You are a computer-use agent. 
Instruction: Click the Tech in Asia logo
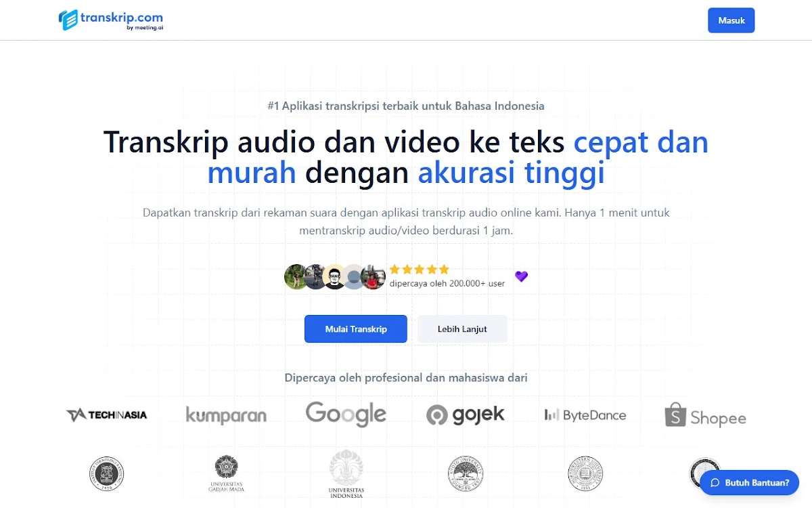[x=106, y=415]
